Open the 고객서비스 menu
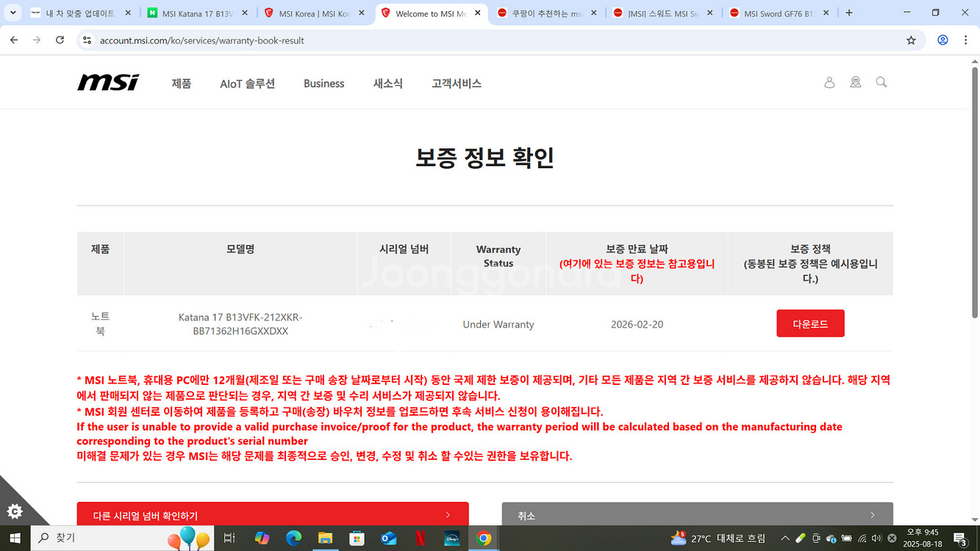Image resolution: width=980 pixels, height=551 pixels. pyautogui.click(x=457, y=83)
